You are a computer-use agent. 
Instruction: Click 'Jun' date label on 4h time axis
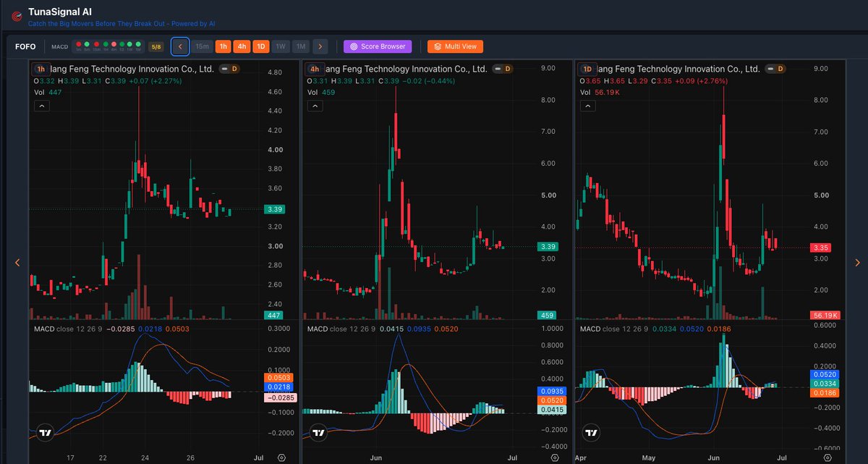pos(375,457)
